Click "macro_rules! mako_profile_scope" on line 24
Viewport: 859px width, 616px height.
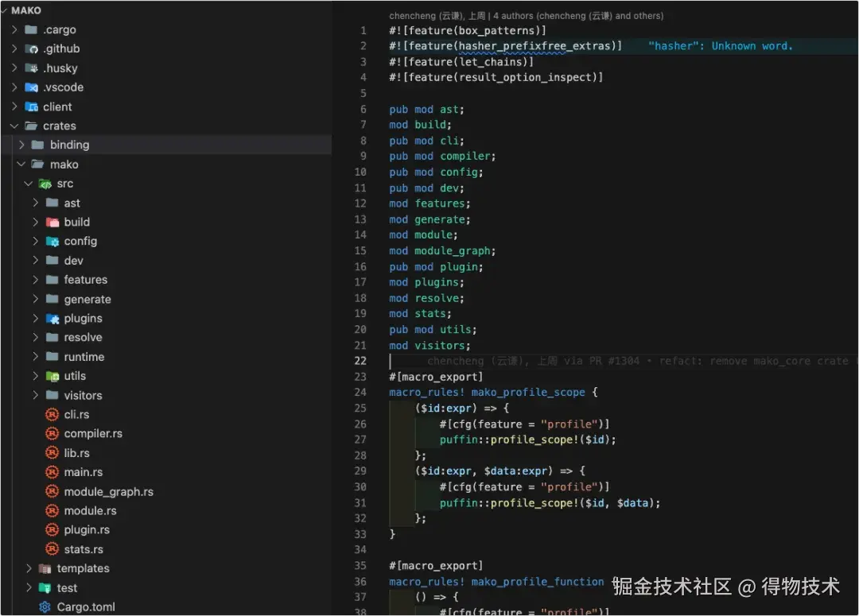[x=487, y=393]
